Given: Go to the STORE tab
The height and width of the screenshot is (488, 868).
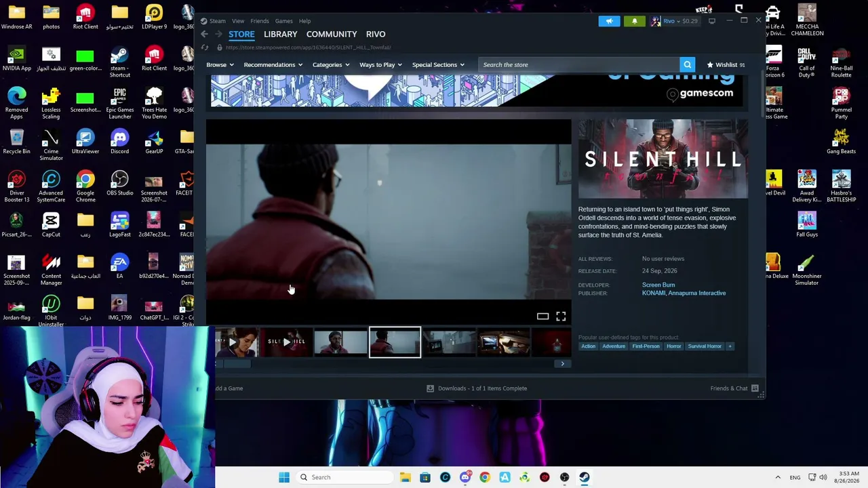Looking at the screenshot, I should point(241,34).
